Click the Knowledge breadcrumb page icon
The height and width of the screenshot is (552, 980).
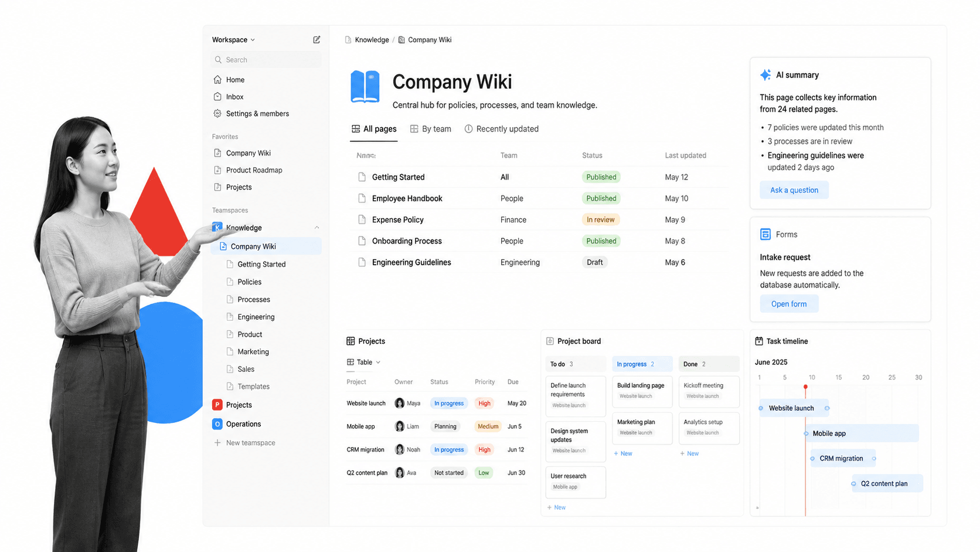point(348,40)
